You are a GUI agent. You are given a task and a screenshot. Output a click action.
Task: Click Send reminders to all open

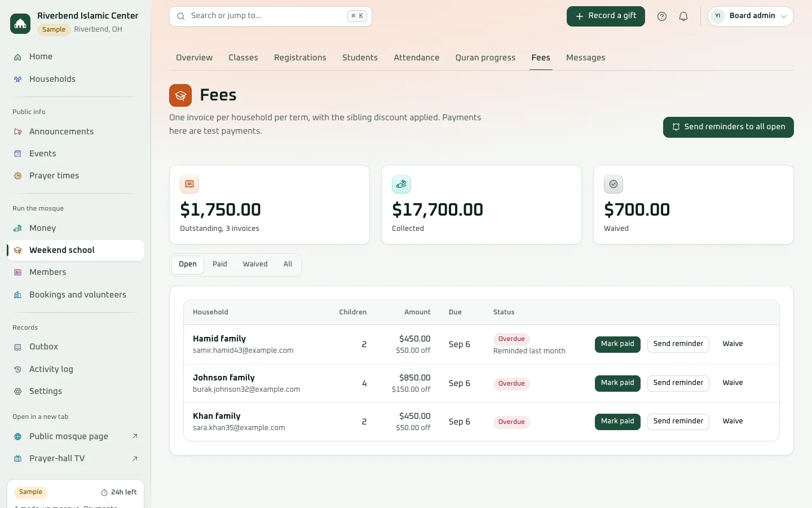[729, 127]
